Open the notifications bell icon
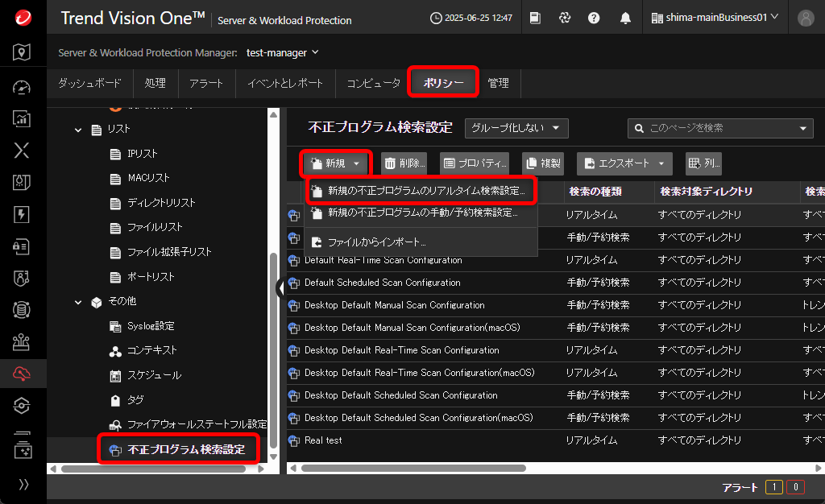Image resolution: width=825 pixels, height=504 pixels. pyautogui.click(x=625, y=18)
